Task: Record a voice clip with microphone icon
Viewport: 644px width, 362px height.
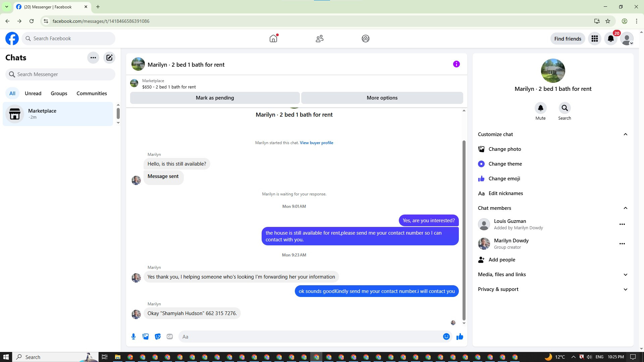Action: point(133,337)
